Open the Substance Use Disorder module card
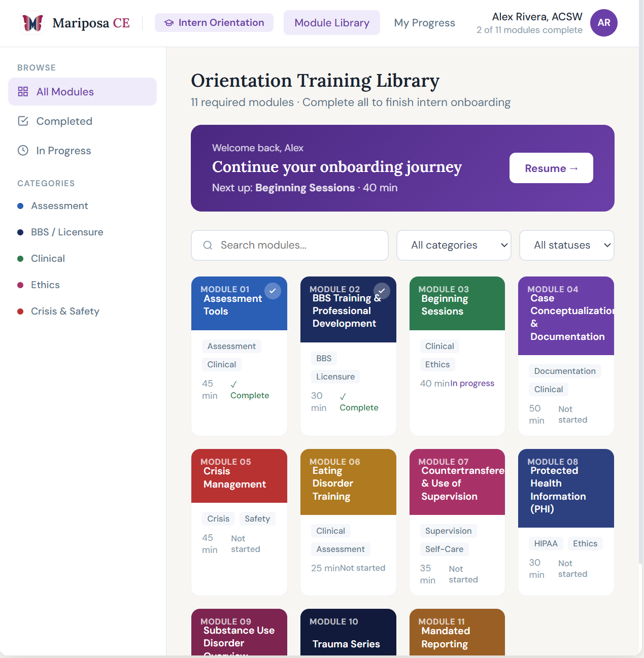The image size is (644, 658). [x=239, y=632]
